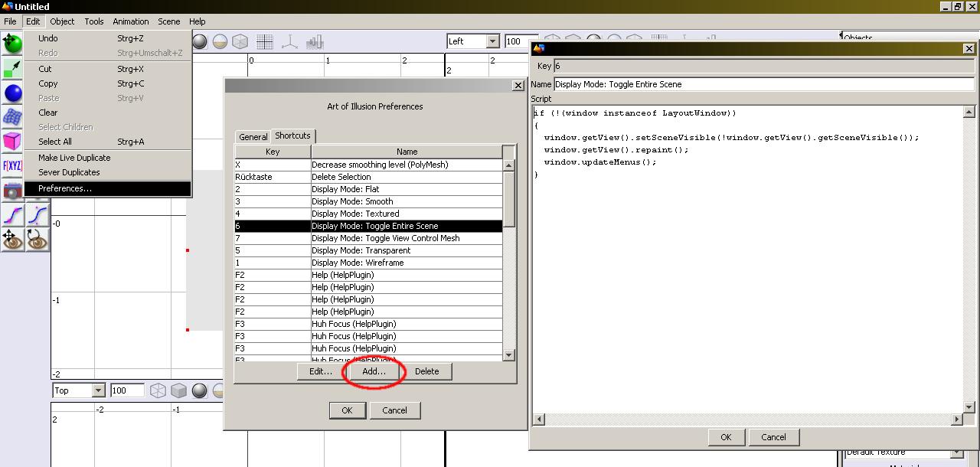
Task: Click the Add... shortcut button
Action: pyautogui.click(x=374, y=371)
